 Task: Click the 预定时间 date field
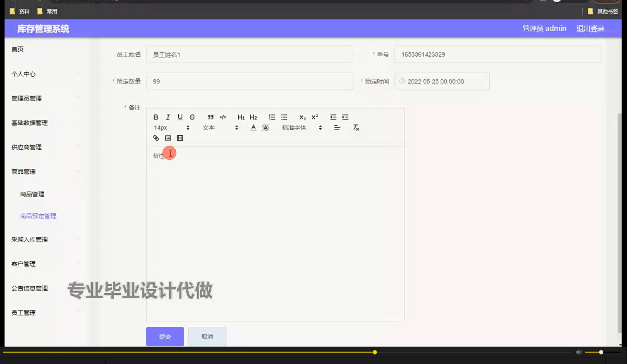pos(442,81)
